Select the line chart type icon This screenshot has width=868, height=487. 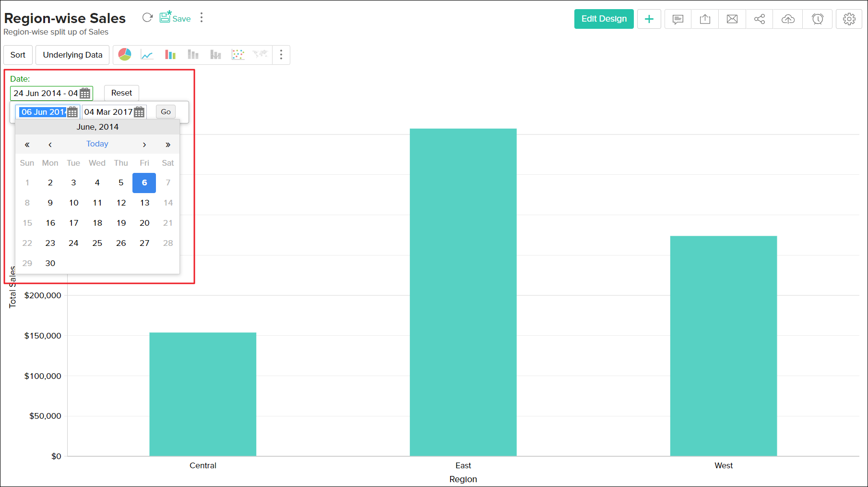147,54
